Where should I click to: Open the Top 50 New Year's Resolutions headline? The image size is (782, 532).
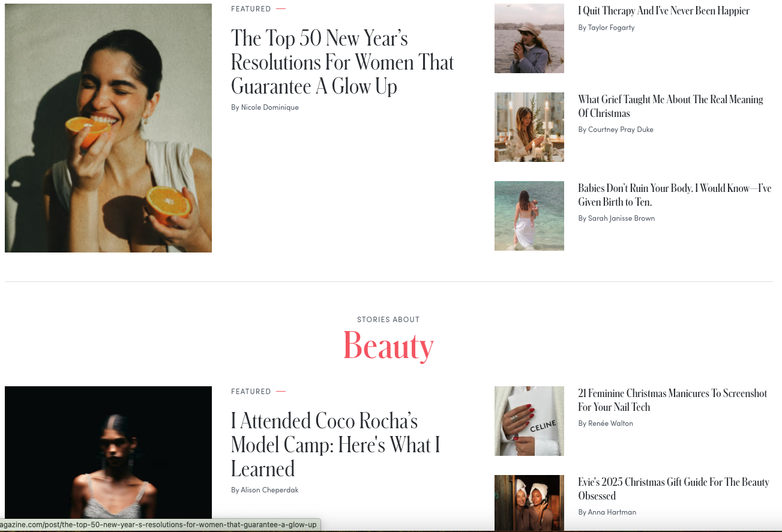pos(343,62)
